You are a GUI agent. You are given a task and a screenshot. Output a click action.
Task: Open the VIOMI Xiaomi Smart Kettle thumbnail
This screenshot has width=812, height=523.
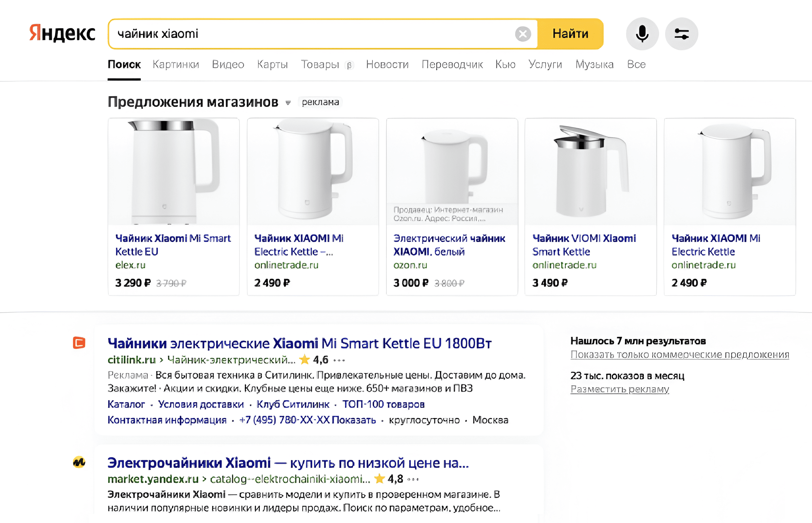590,172
